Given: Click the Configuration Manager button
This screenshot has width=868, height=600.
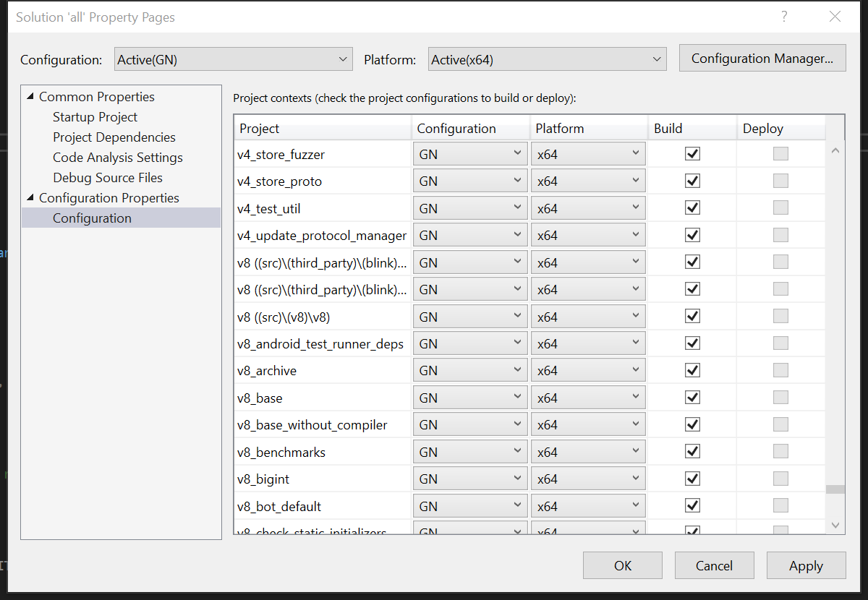Looking at the screenshot, I should [x=762, y=58].
